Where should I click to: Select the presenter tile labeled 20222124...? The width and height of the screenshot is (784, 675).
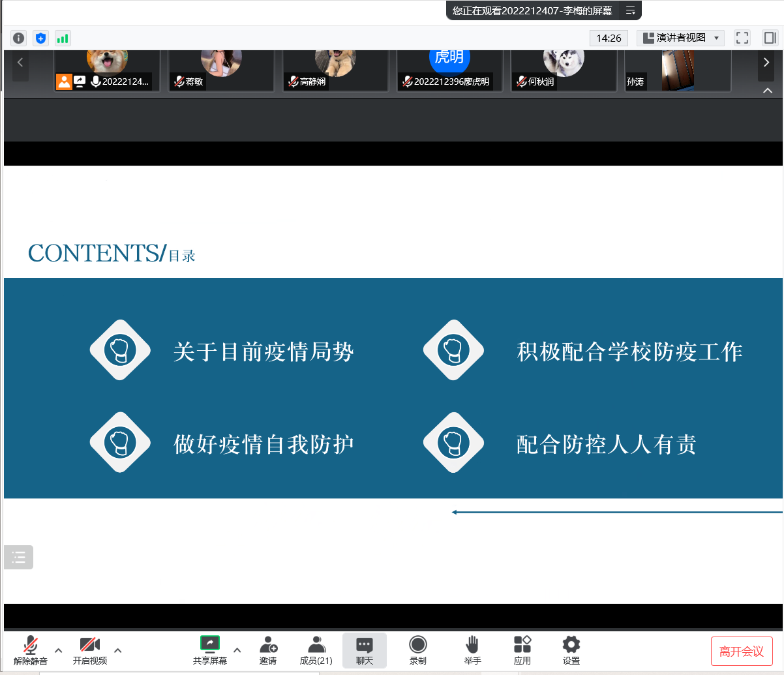(x=107, y=70)
